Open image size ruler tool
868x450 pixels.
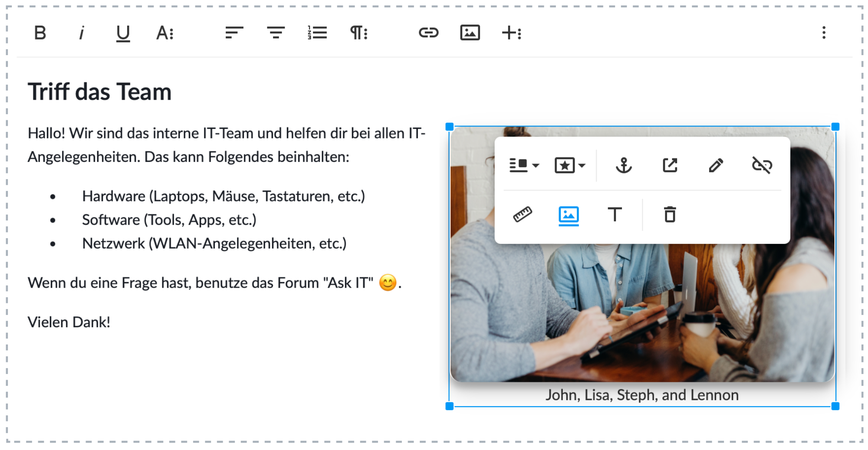click(523, 214)
